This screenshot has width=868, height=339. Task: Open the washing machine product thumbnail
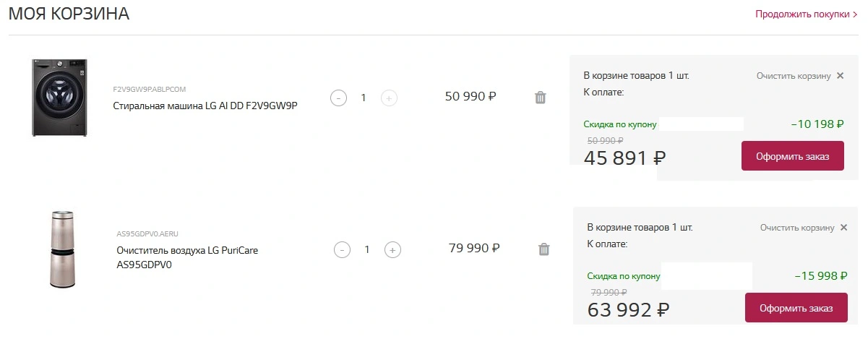(59, 98)
